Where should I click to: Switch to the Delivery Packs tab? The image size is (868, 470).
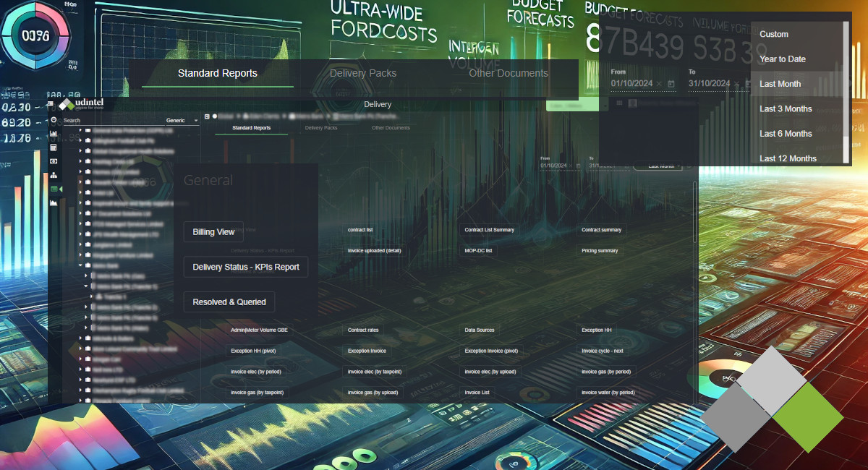tap(362, 73)
